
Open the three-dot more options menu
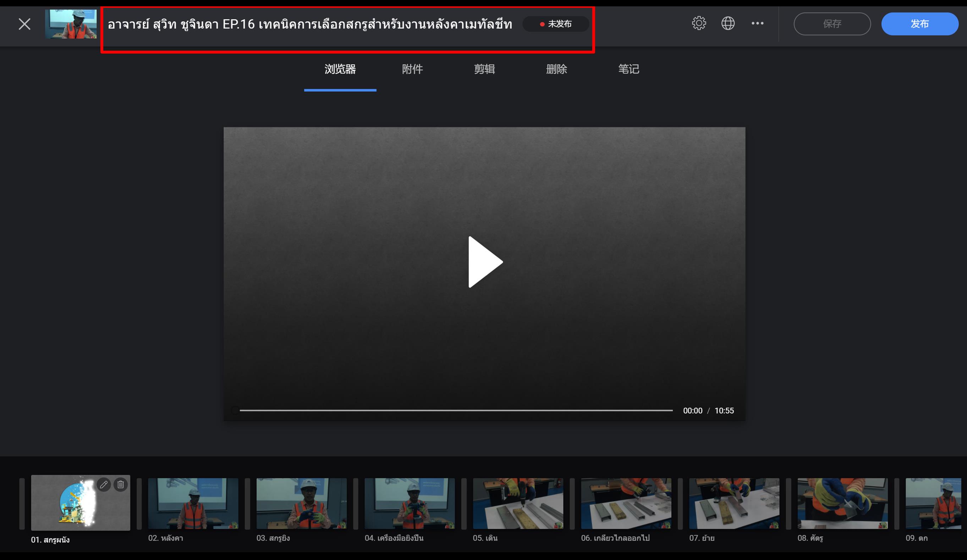point(758,23)
